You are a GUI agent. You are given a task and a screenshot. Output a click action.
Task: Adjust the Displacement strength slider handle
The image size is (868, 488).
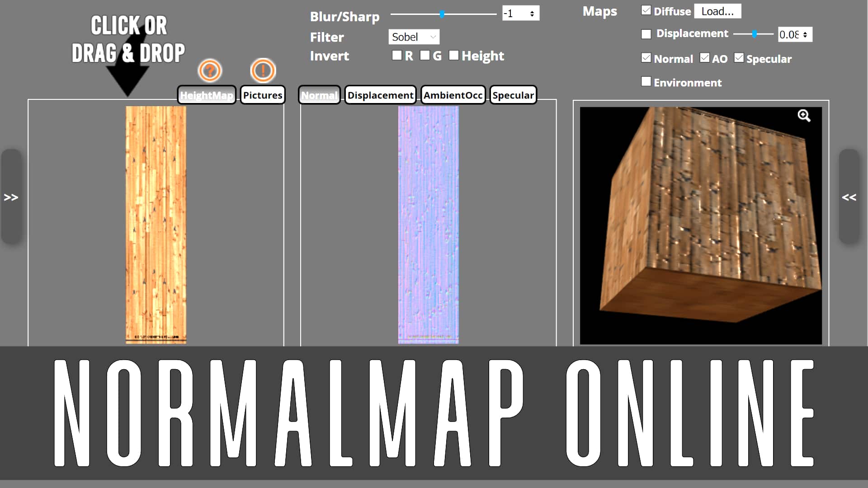[755, 34]
